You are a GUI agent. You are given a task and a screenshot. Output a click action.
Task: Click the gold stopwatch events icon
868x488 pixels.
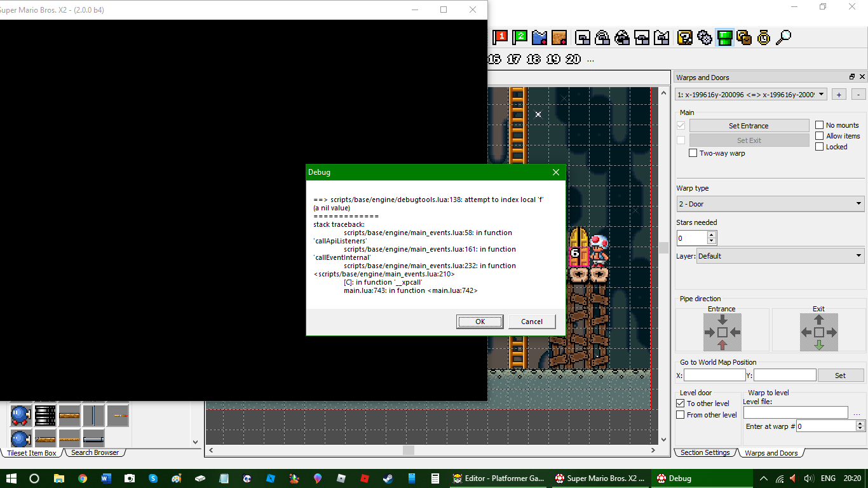(x=764, y=37)
